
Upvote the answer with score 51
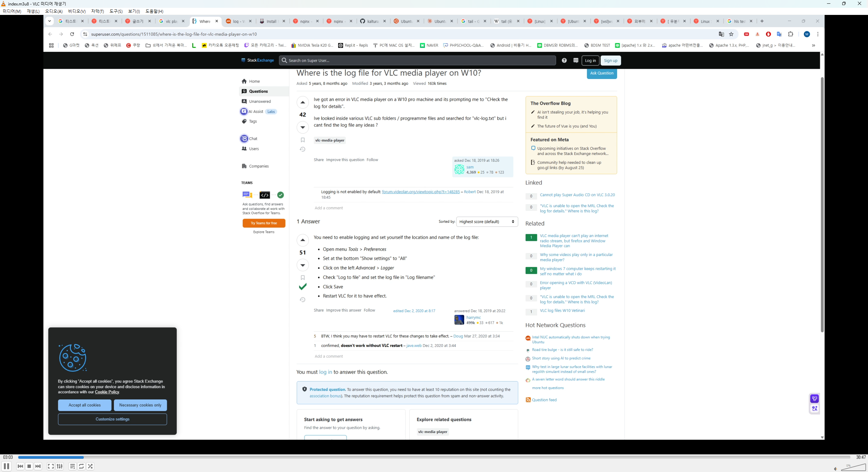coord(302,240)
